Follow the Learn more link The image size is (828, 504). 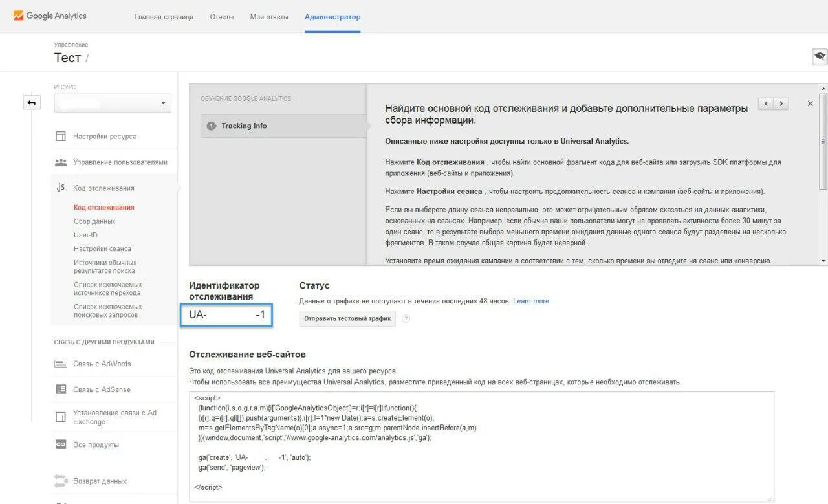[x=530, y=301]
